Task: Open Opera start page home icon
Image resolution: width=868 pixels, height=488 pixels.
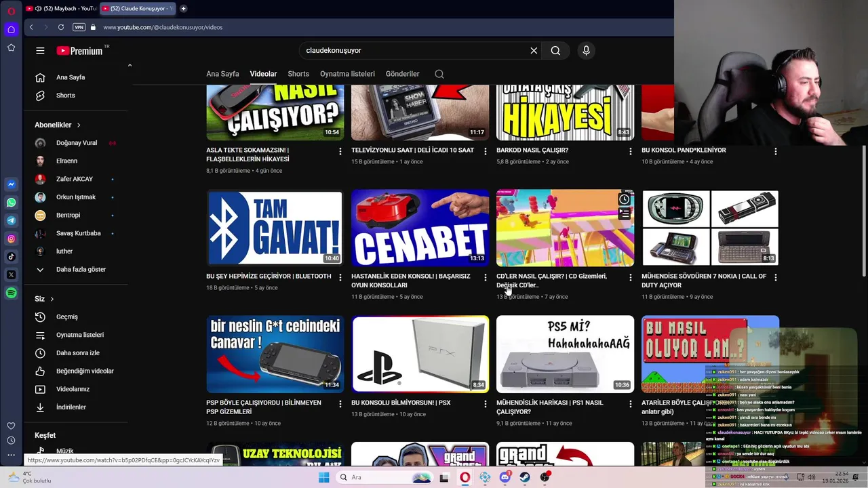Action: click(x=11, y=29)
